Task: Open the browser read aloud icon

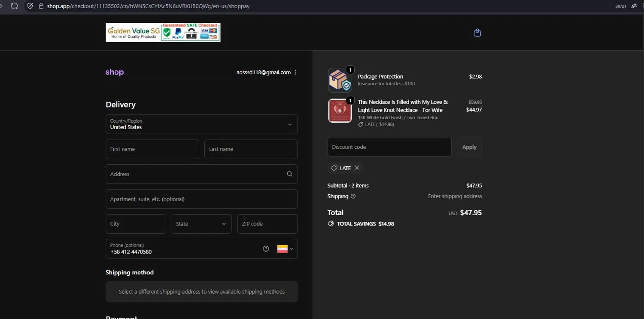Action: point(634,6)
